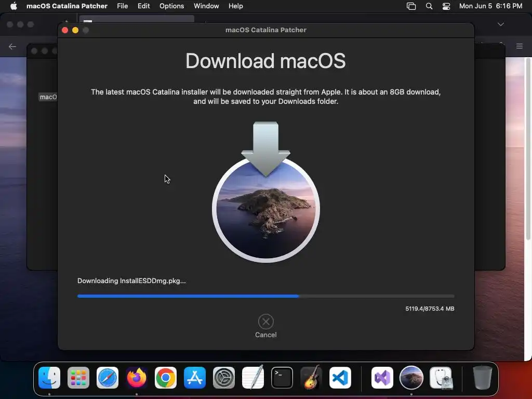Click the background window's vertical scrollbar

pos(528,149)
